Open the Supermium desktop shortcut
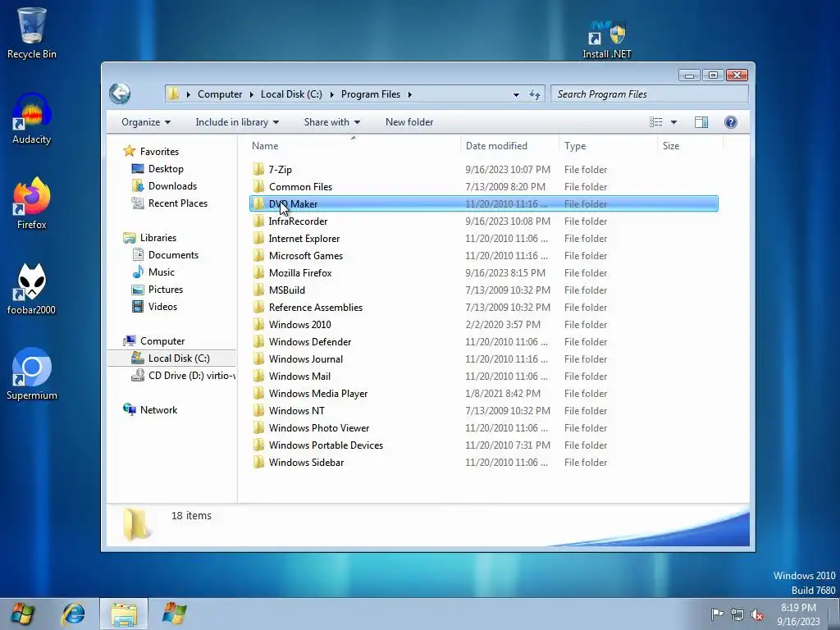Screen dimensions: 840x630 click(x=32, y=374)
